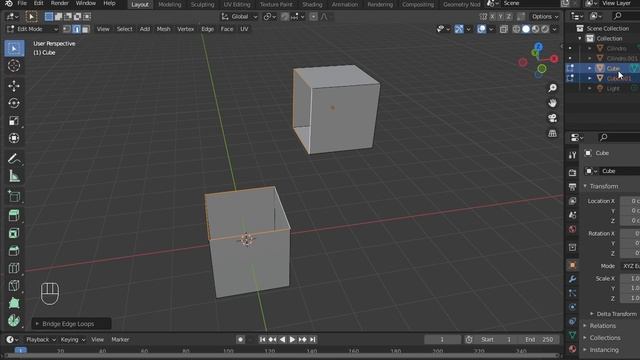The image size is (640, 360).
Task: Switch to the Sculpting workspace tab
Action: coord(202,4)
